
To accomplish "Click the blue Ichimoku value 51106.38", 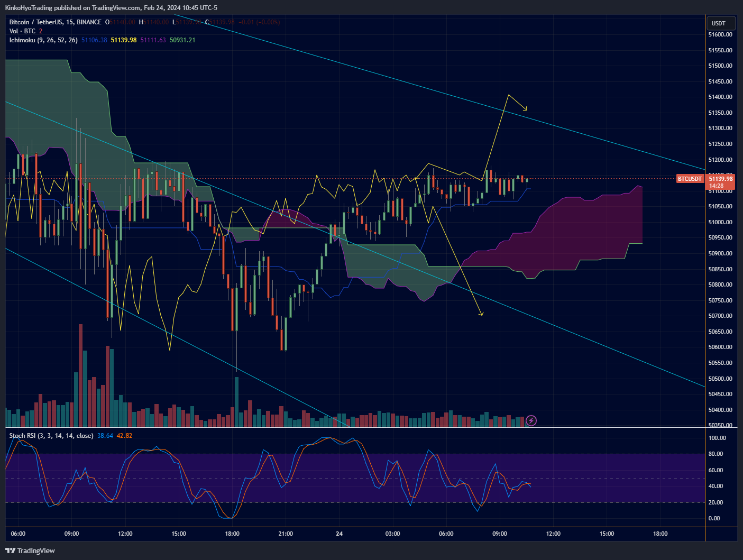I will [94, 40].
